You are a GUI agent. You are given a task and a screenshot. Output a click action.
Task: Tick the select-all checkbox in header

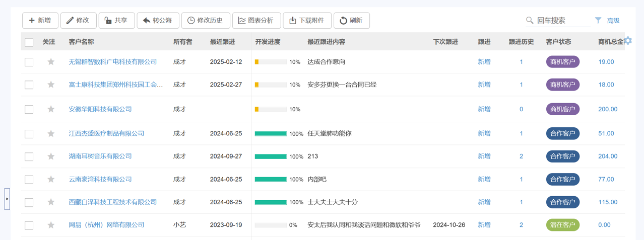(29, 42)
